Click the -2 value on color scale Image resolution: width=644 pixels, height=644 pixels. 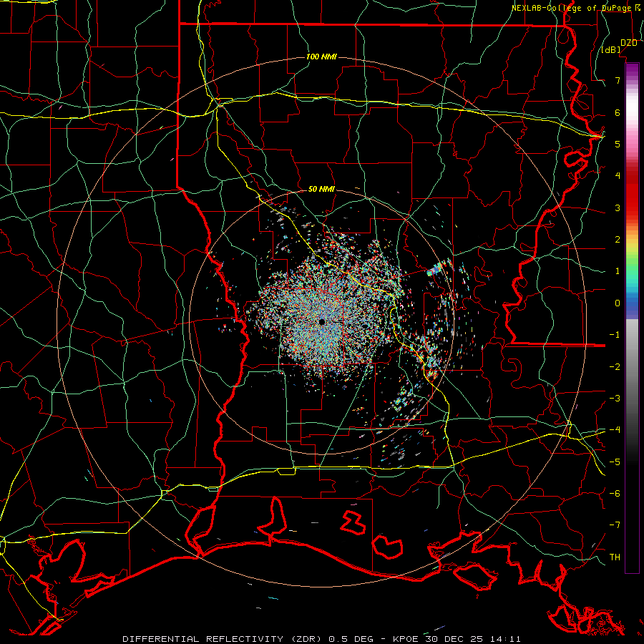[615, 367]
